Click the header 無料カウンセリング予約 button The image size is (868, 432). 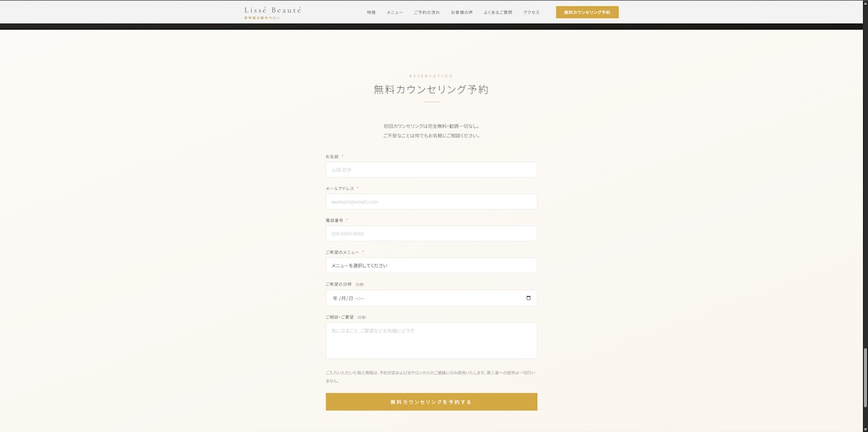pyautogui.click(x=587, y=12)
